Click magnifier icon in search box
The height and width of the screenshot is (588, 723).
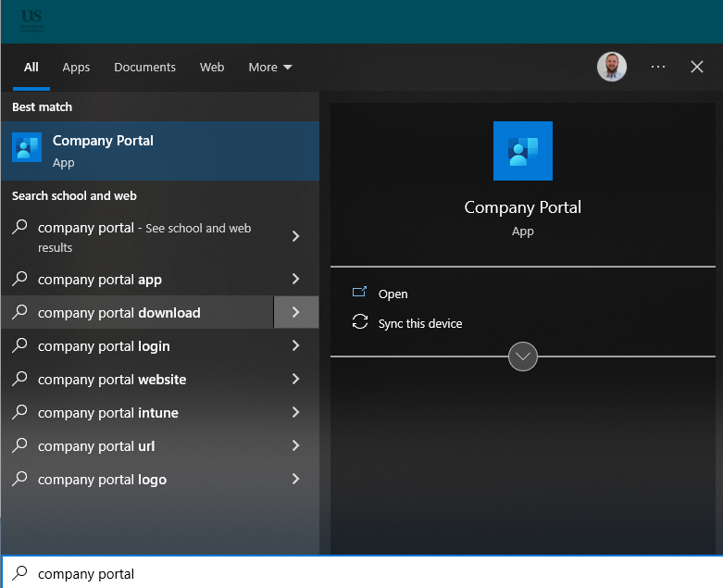pos(19,573)
